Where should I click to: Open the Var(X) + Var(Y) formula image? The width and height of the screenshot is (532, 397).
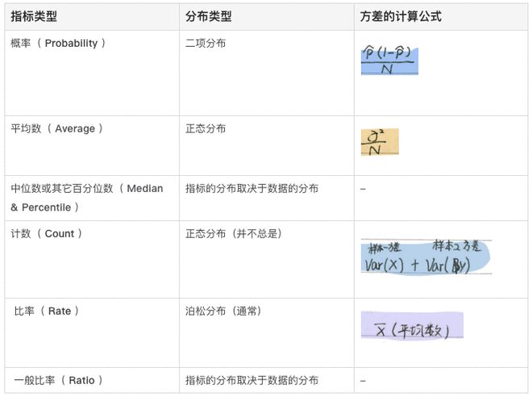click(426, 257)
